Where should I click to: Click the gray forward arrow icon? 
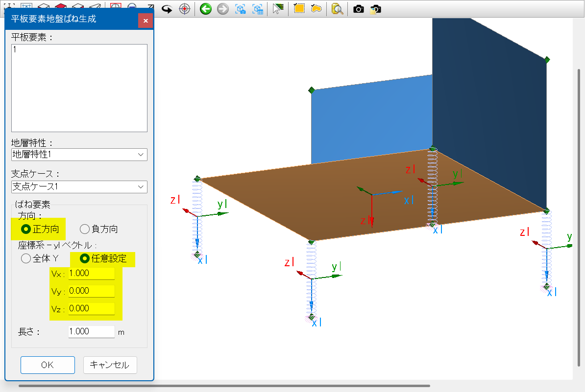point(223,9)
